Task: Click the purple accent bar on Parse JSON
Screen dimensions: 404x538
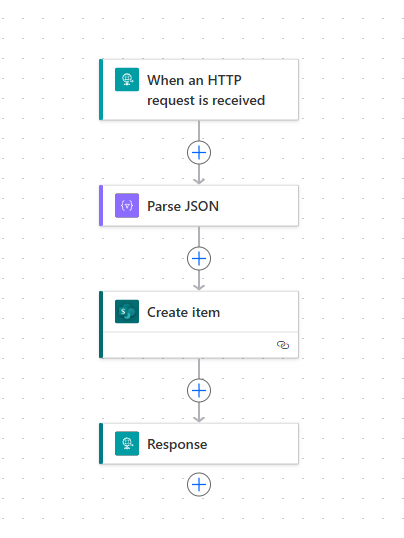Action: click(x=101, y=206)
